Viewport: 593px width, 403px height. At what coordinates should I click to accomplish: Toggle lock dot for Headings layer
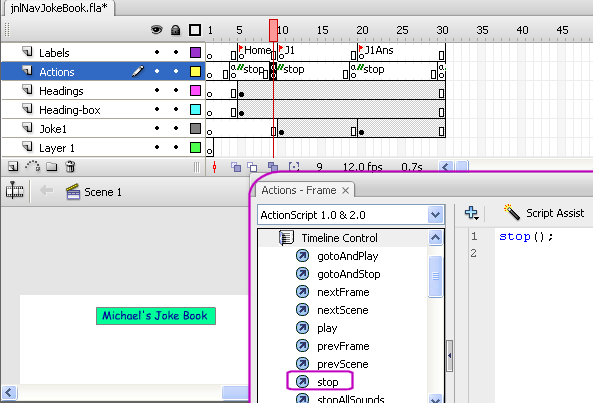click(176, 90)
